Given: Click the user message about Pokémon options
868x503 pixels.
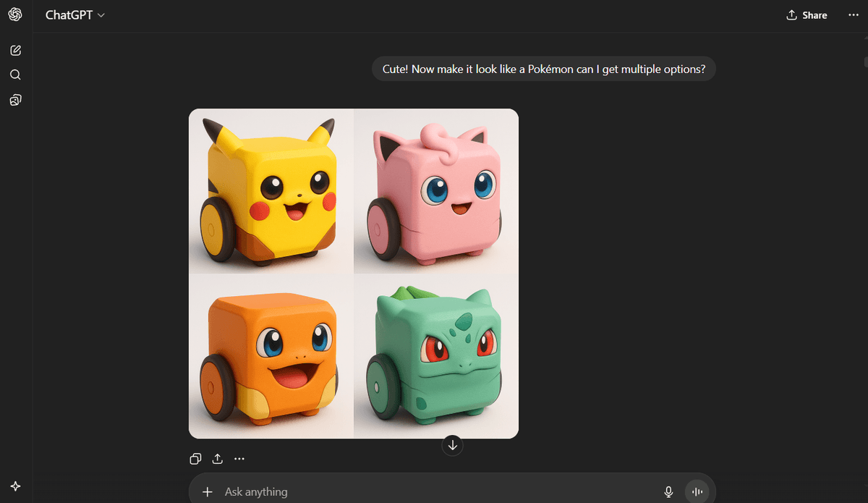Looking at the screenshot, I should [543, 69].
